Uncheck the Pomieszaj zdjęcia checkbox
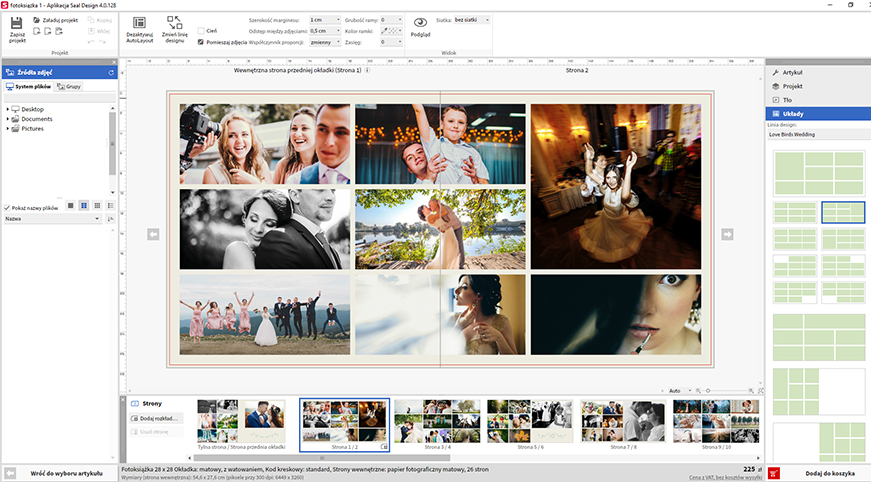 pos(201,42)
